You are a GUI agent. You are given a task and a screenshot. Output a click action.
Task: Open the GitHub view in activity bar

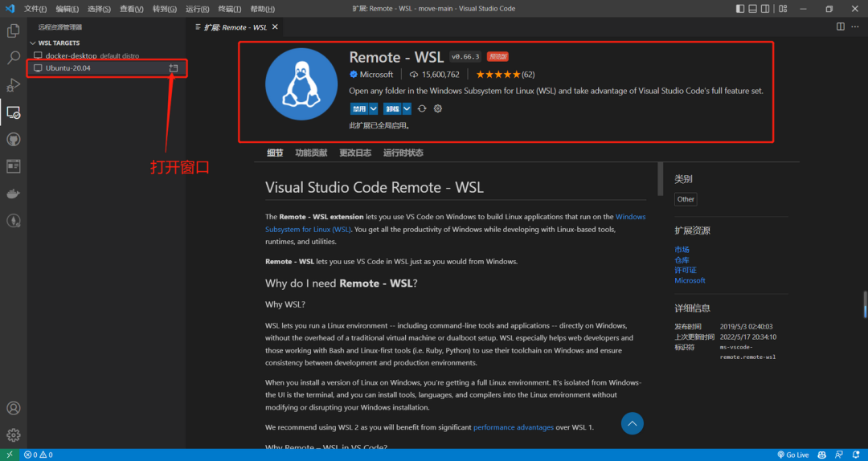click(14, 140)
